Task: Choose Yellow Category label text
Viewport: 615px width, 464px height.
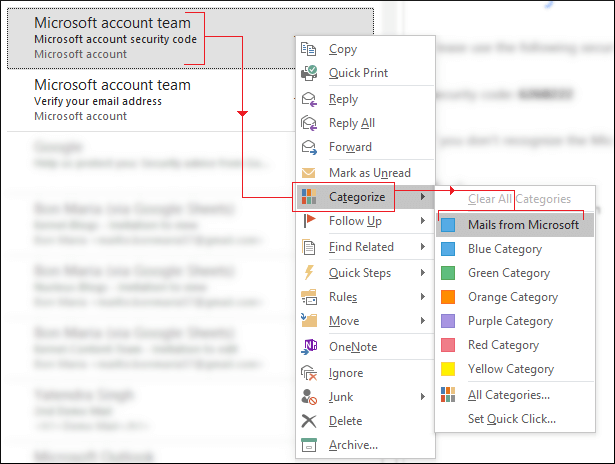Action: click(511, 369)
